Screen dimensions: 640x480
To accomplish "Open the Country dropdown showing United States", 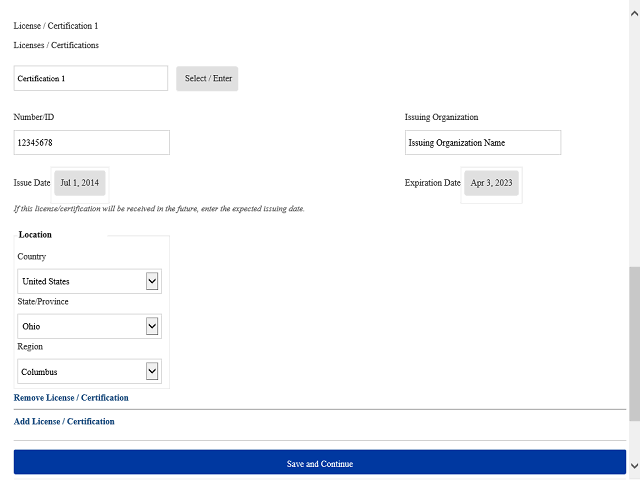I will click(x=89, y=281).
